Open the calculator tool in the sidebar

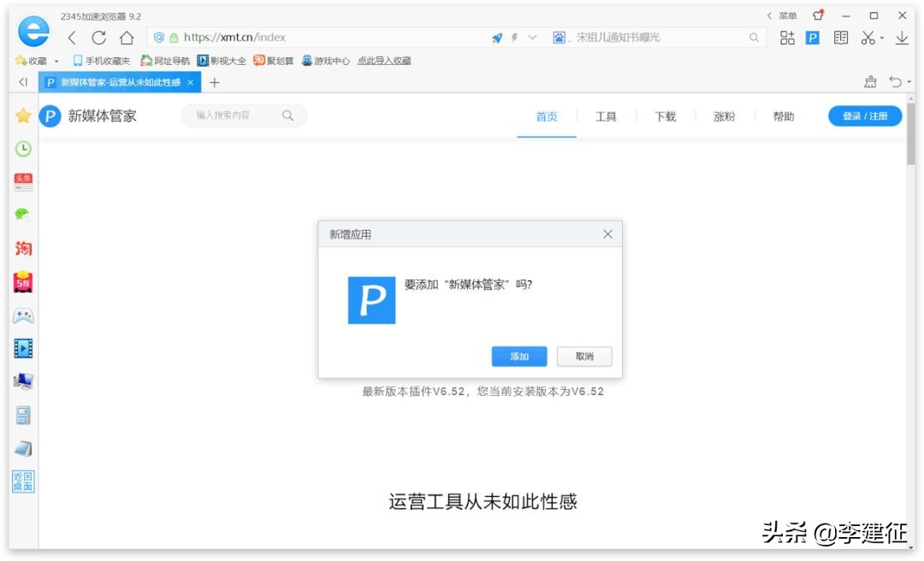point(22,416)
